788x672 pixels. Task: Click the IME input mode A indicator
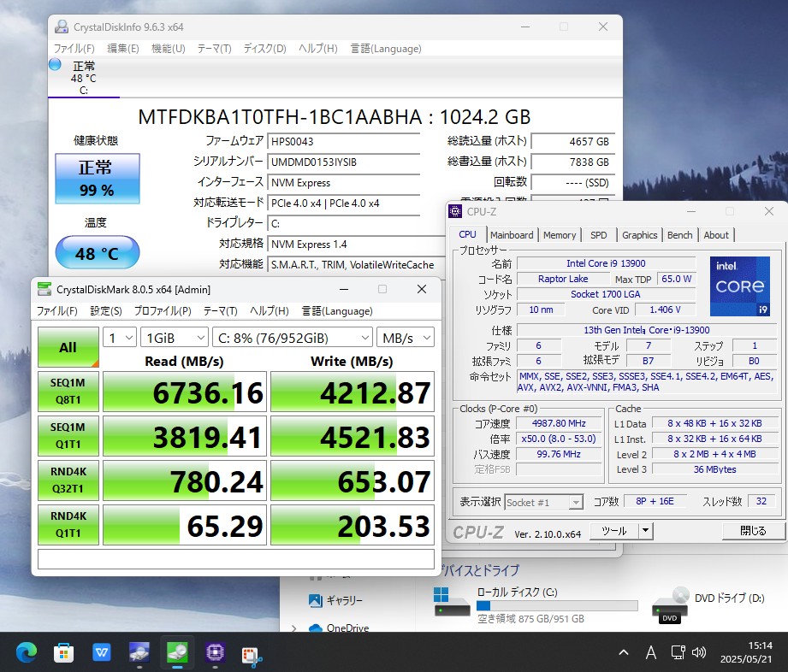tap(651, 652)
